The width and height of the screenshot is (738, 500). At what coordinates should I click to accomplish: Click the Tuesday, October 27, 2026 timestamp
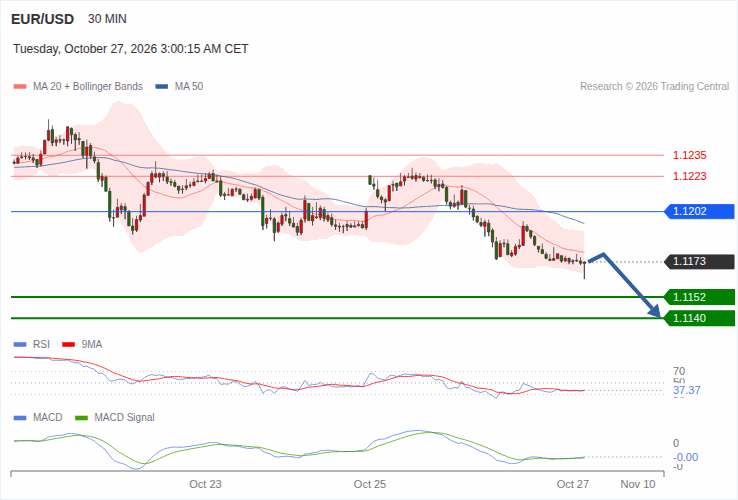coord(130,49)
